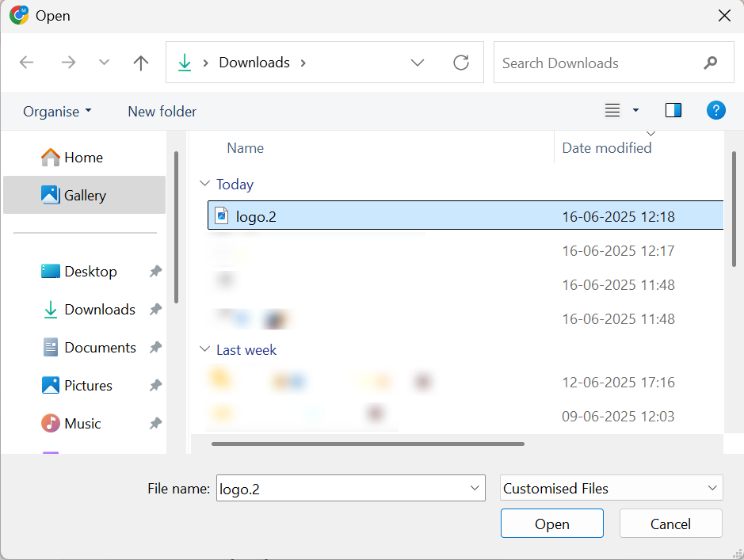
Task: Click the Forward navigation arrow
Action: pyautogui.click(x=68, y=63)
